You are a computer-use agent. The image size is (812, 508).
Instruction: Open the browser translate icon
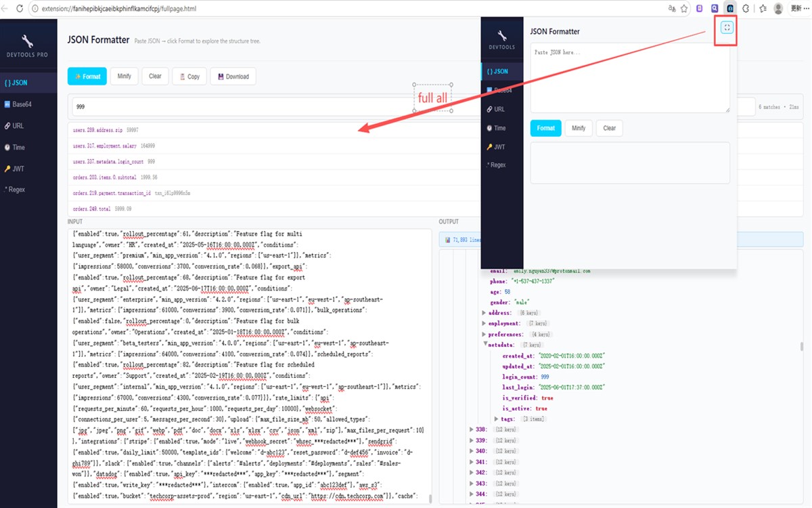(x=672, y=8)
